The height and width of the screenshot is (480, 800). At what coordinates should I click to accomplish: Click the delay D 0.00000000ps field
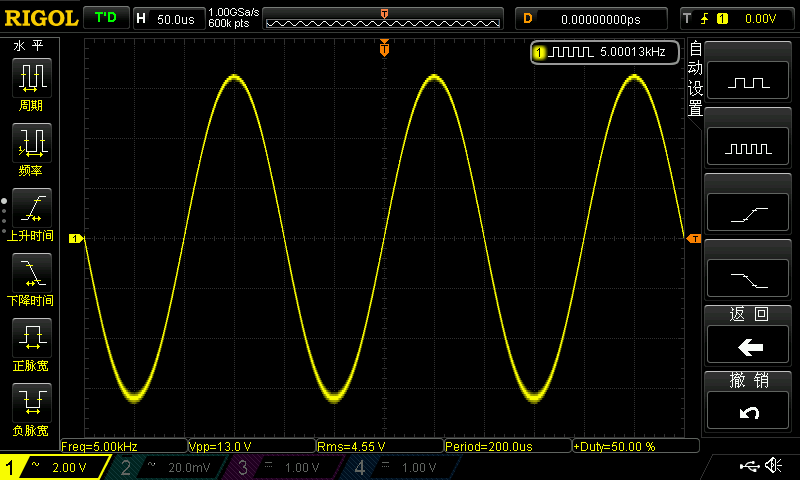(x=591, y=19)
